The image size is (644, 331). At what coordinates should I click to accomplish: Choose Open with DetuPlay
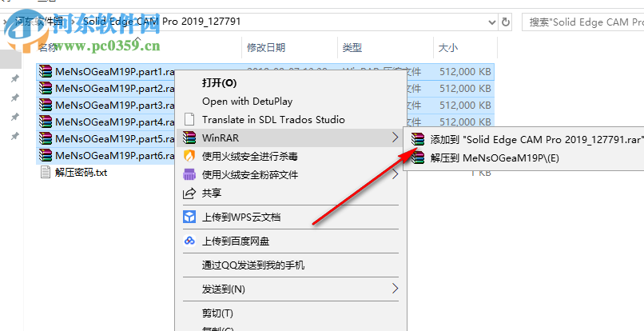point(247,102)
